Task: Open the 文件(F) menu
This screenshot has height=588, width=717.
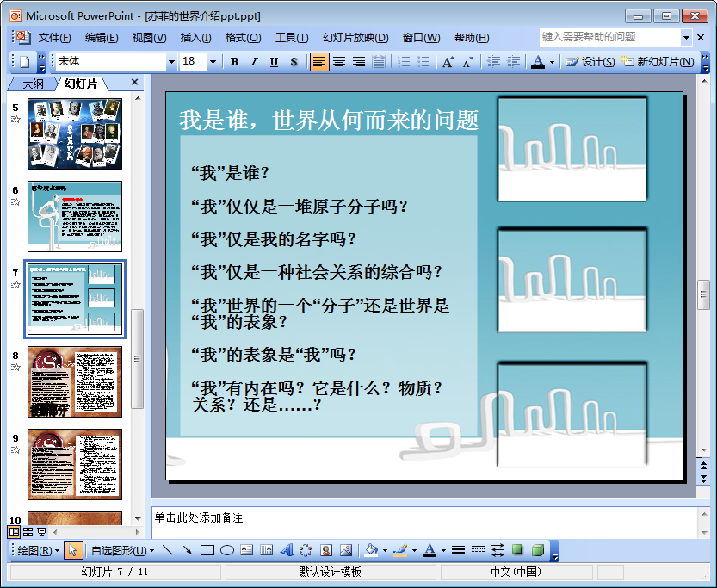Action: [54, 38]
